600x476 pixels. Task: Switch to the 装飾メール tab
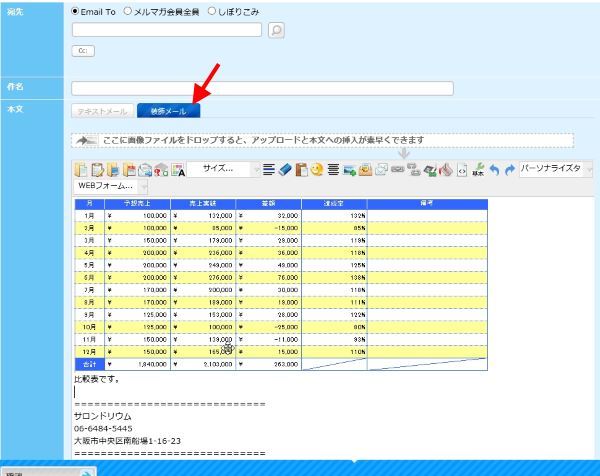point(168,111)
